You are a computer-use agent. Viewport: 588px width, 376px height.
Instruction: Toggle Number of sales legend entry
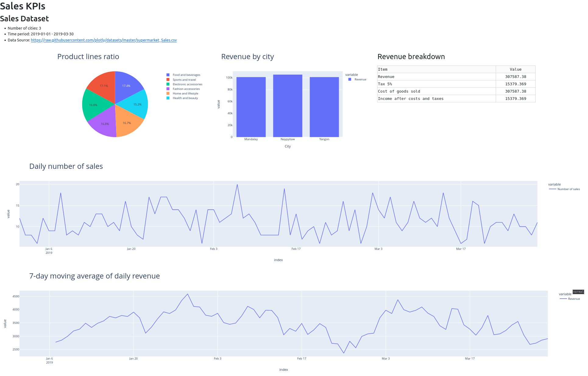coord(565,189)
